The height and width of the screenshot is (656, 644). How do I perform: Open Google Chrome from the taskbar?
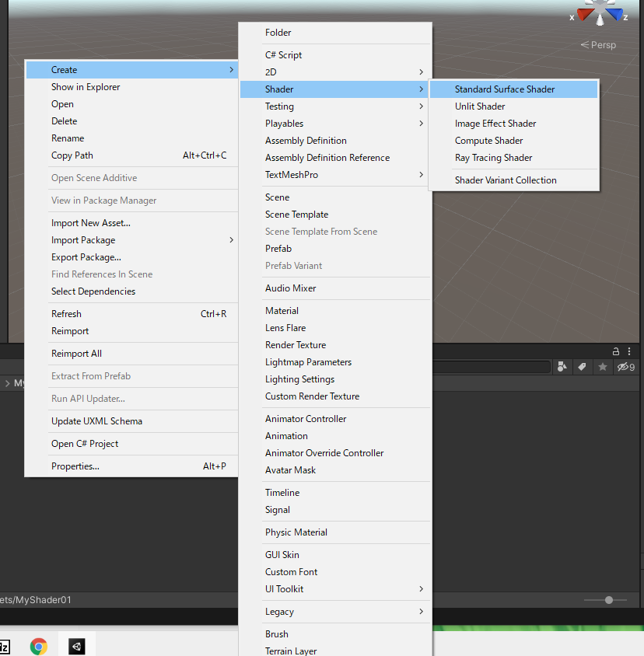coord(38,645)
